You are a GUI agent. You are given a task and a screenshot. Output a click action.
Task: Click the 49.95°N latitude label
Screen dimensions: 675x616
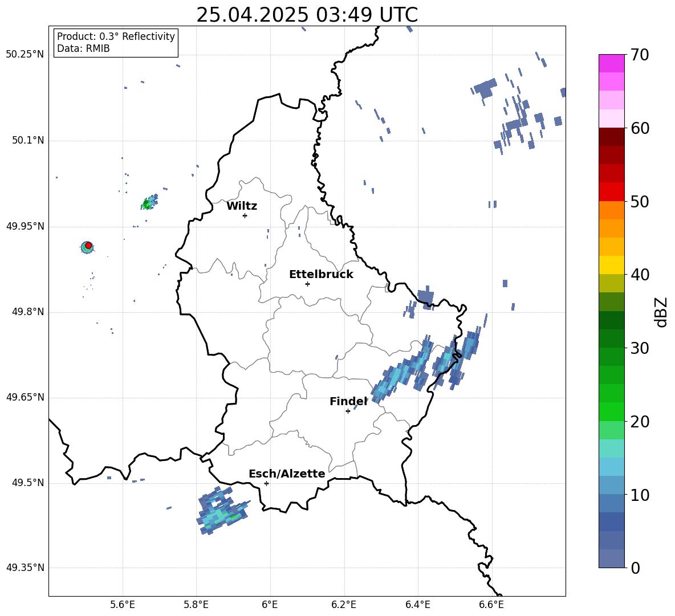(x=25, y=226)
